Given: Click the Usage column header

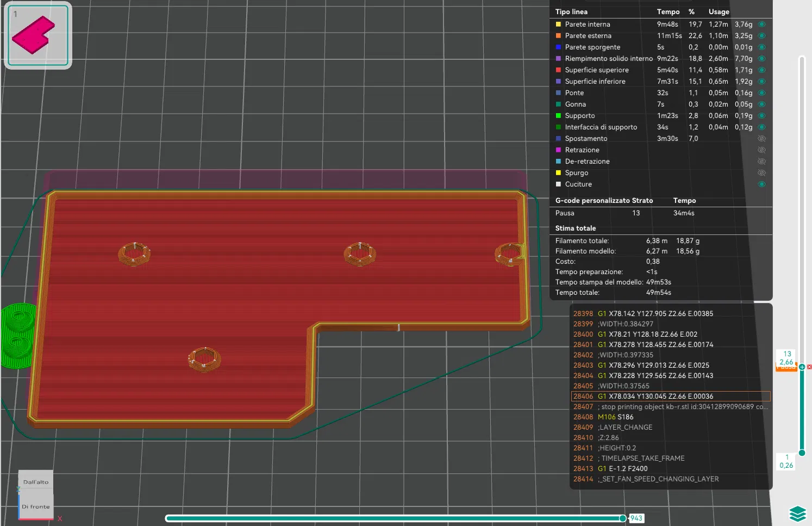Looking at the screenshot, I should point(719,12).
